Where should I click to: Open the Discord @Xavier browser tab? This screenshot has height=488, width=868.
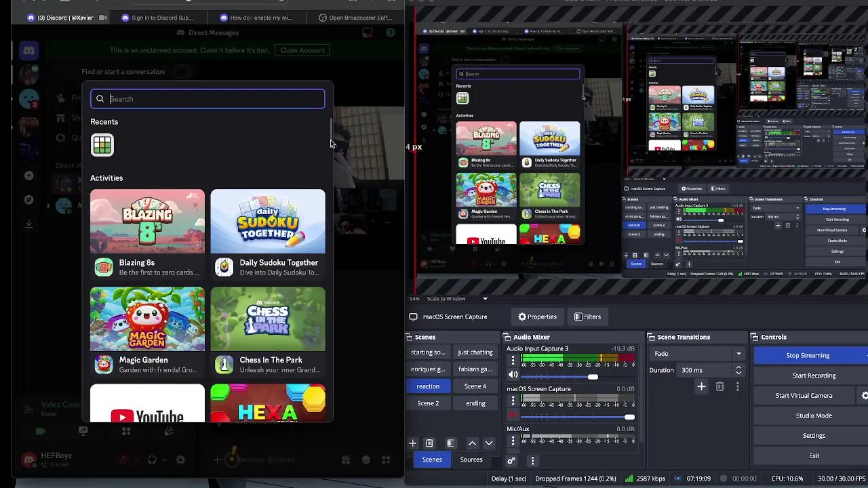click(66, 18)
